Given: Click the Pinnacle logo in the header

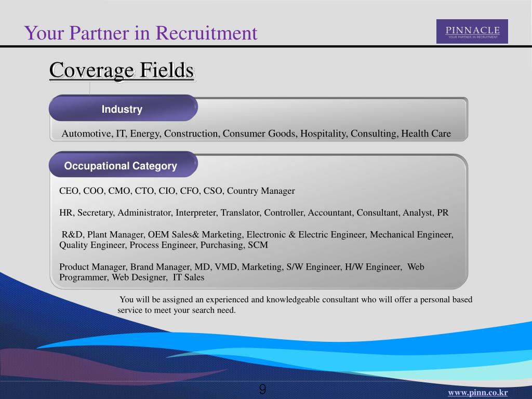Looking at the screenshot, I should pyautogui.click(x=472, y=31).
